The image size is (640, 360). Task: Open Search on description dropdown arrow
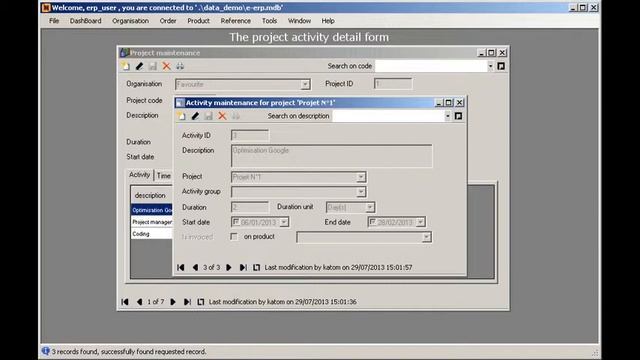coord(447,116)
